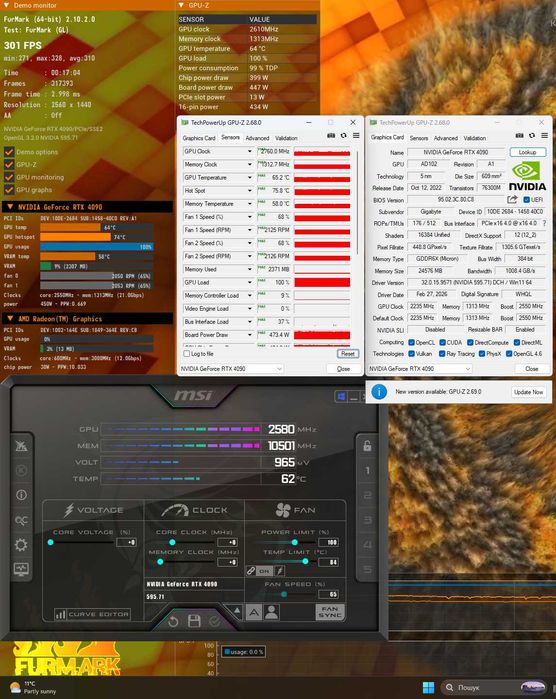Viewport: 556px width, 699px height.
Task: Toggle FurMark GPU-Z checkbox
Action: point(9,164)
